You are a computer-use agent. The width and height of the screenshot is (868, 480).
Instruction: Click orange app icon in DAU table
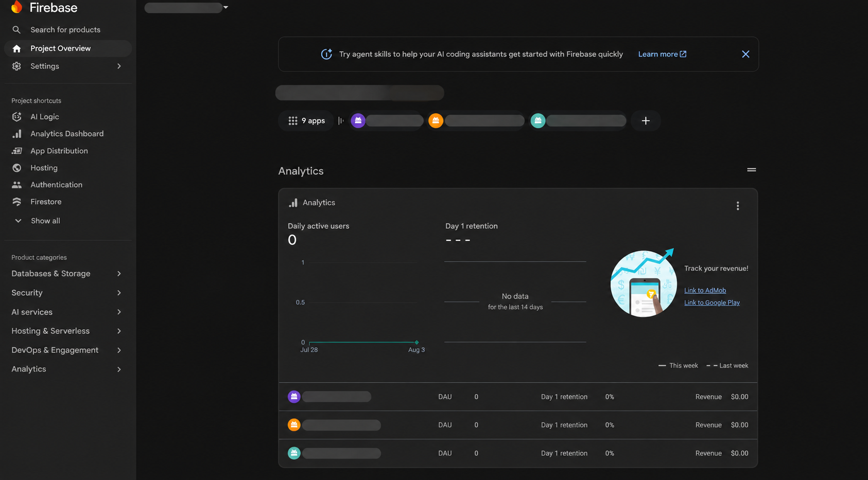[x=294, y=425]
